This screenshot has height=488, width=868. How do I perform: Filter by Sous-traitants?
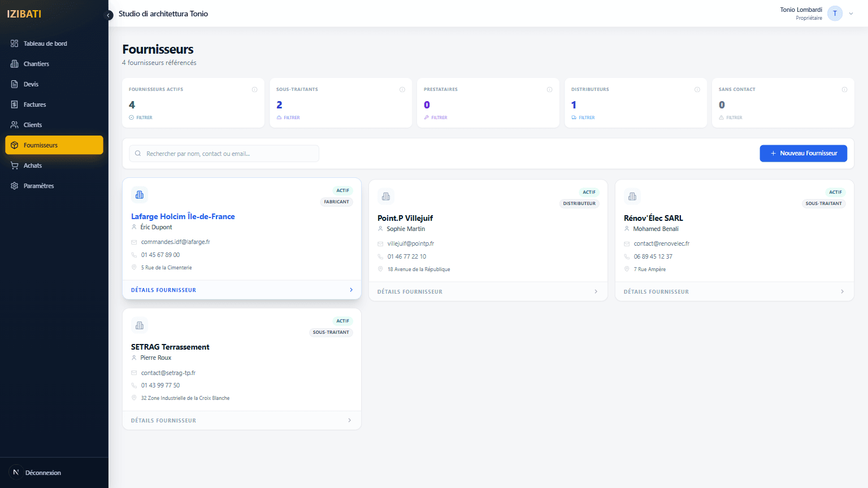pos(288,117)
